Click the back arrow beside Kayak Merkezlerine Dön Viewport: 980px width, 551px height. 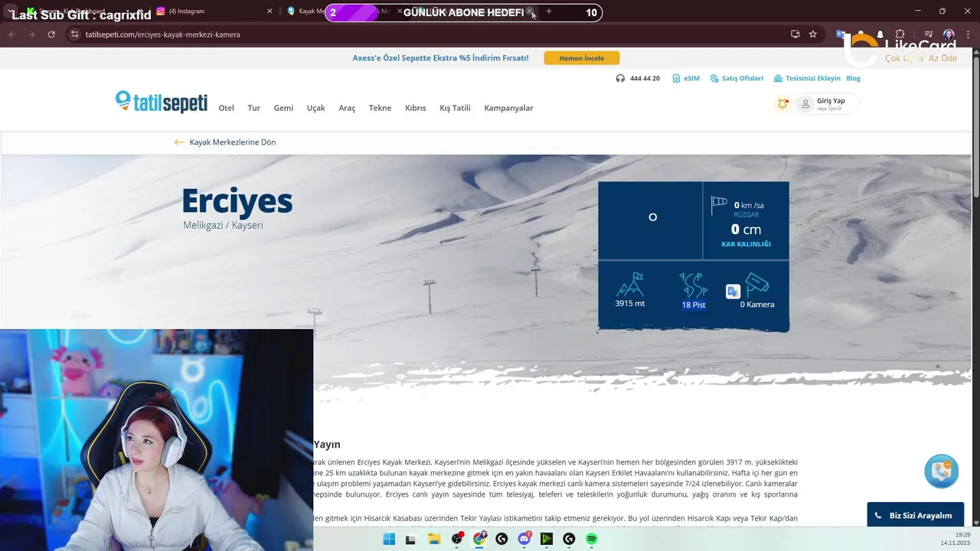(179, 142)
